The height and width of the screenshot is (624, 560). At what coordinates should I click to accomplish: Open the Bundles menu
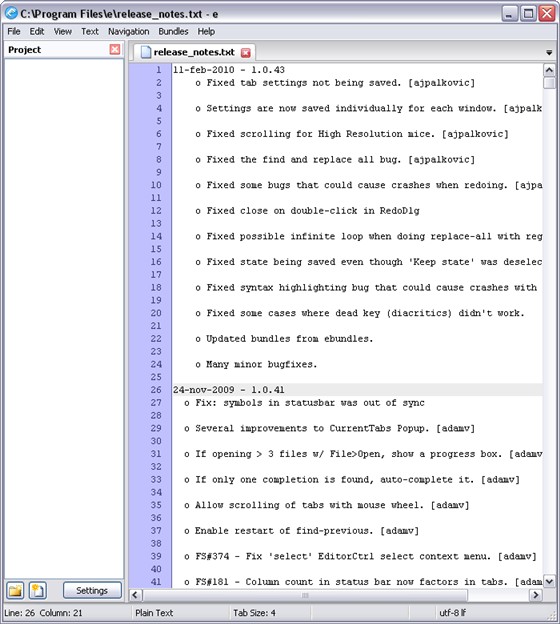click(173, 31)
